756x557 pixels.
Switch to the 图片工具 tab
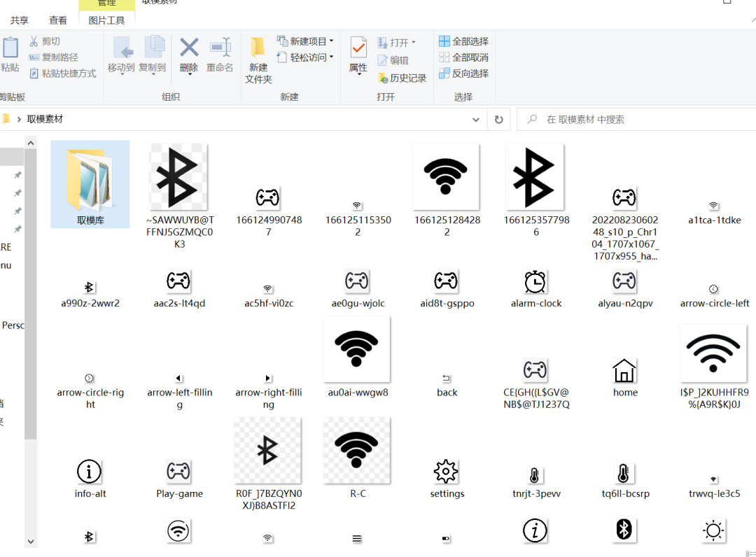(x=106, y=20)
